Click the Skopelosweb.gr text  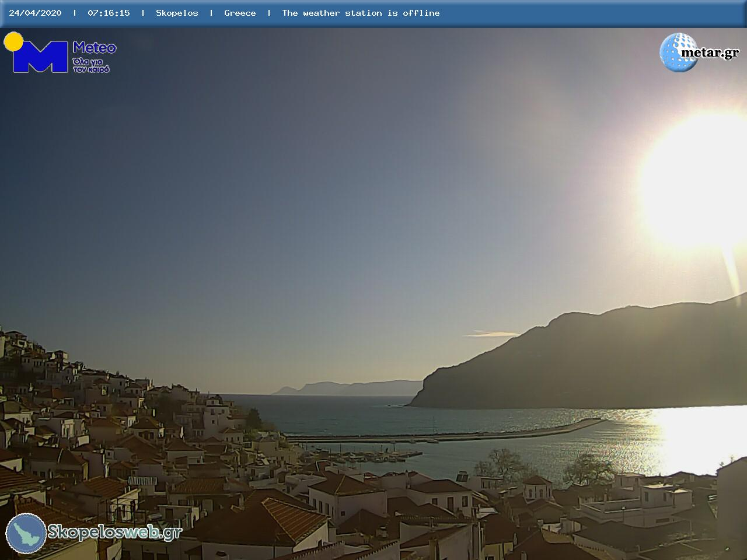114,532
